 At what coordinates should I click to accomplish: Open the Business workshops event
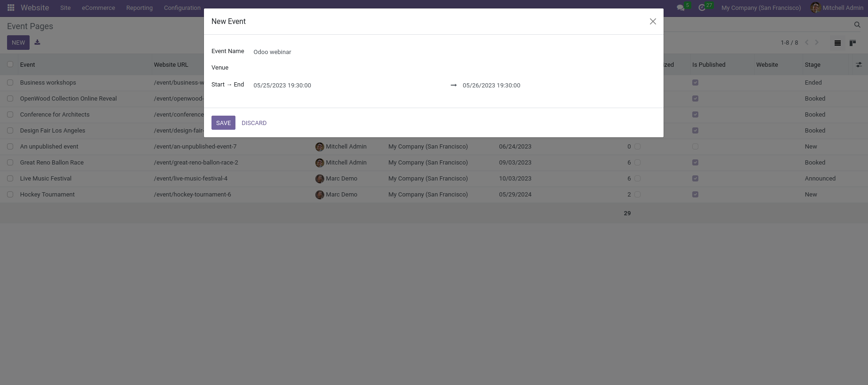click(x=48, y=83)
